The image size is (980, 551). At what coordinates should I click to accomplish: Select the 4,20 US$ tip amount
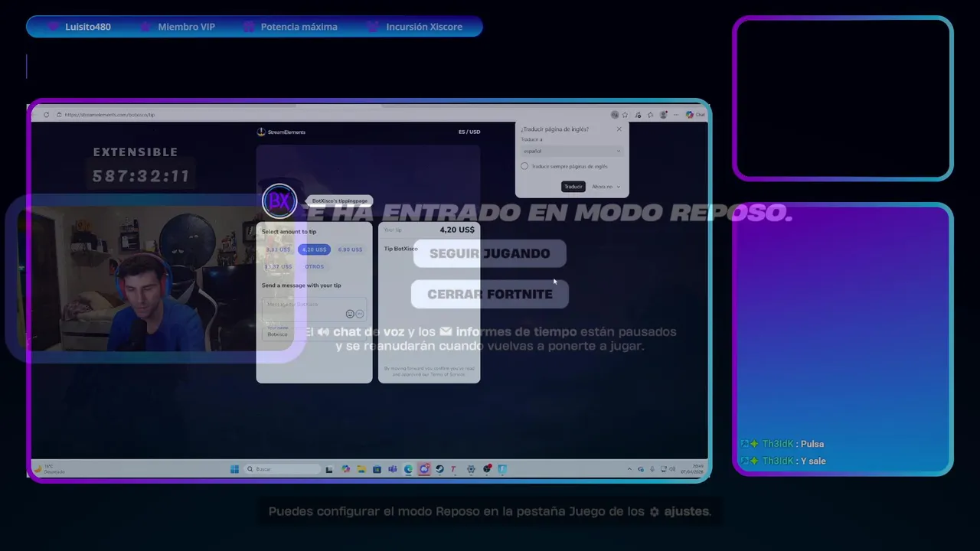click(x=314, y=249)
